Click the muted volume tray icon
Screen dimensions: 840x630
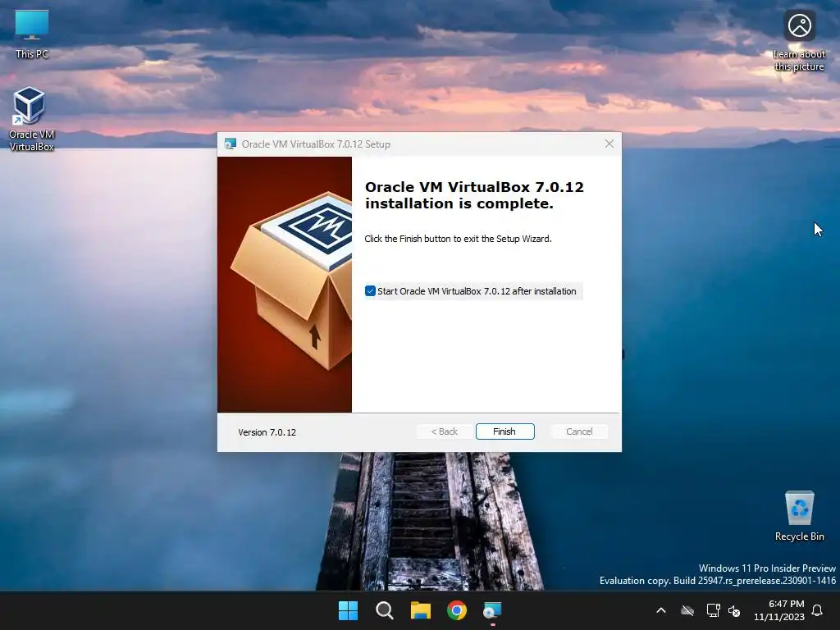click(734, 610)
